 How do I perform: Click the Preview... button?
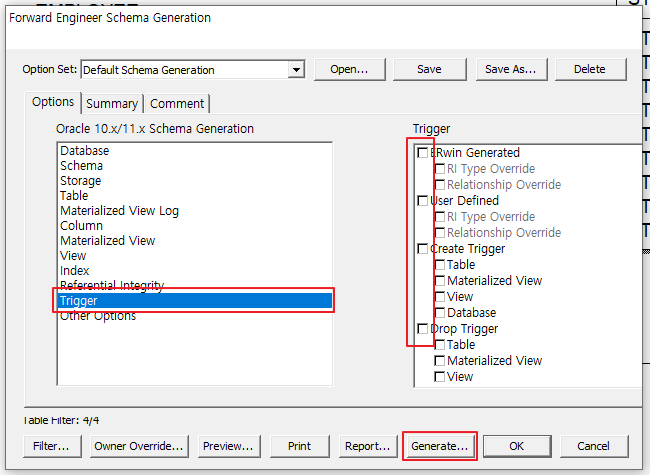(228, 446)
